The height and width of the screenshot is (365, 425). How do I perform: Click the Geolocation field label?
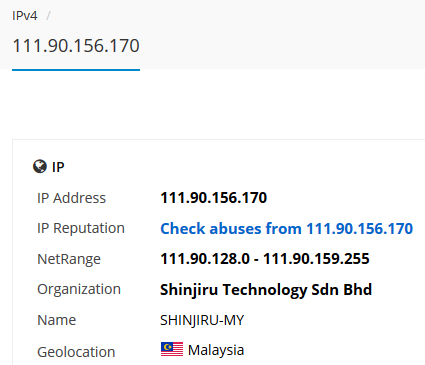coord(76,352)
